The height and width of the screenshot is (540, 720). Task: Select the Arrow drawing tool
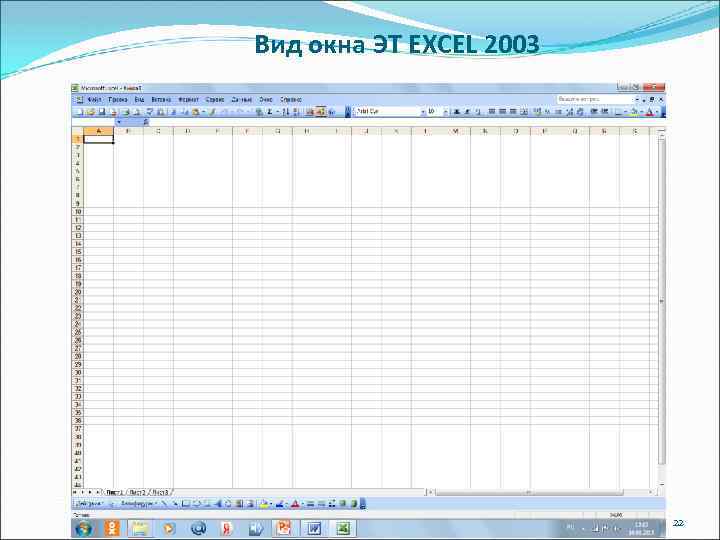pos(175,504)
